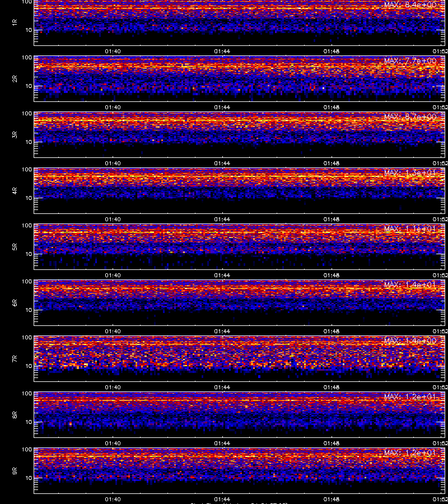448x504 pixels.
Task: Click the 2R axis label
Action: (15, 79)
